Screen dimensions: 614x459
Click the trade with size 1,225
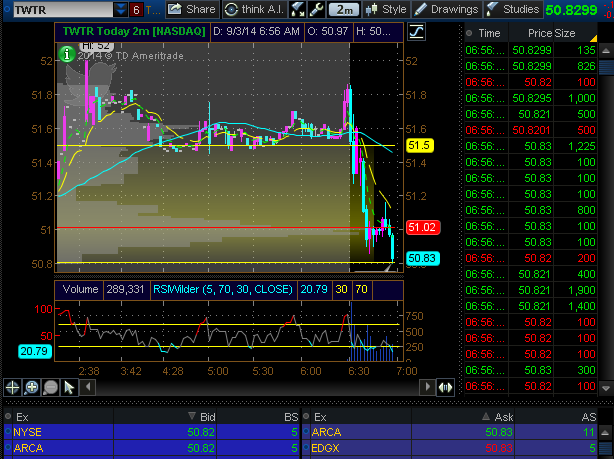click(x=531, y=146)
